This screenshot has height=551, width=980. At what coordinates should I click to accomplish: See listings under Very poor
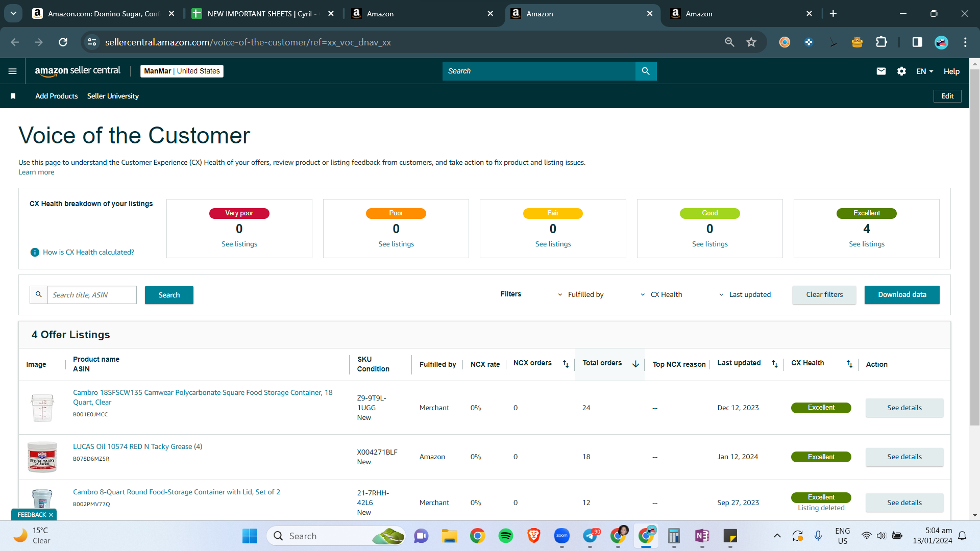239,244
